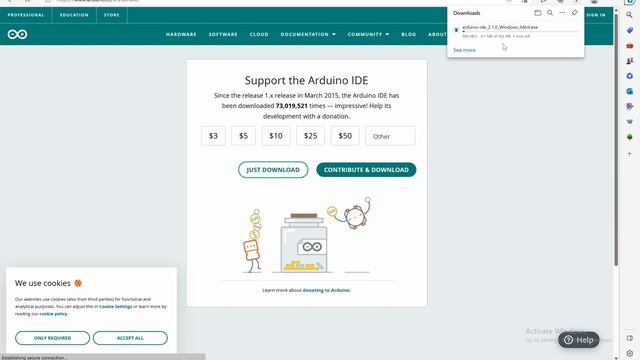Viewport: 640px width, 360px height.
Task: Search downloads using the magnifier icon
Action: (x=550, y=13)
